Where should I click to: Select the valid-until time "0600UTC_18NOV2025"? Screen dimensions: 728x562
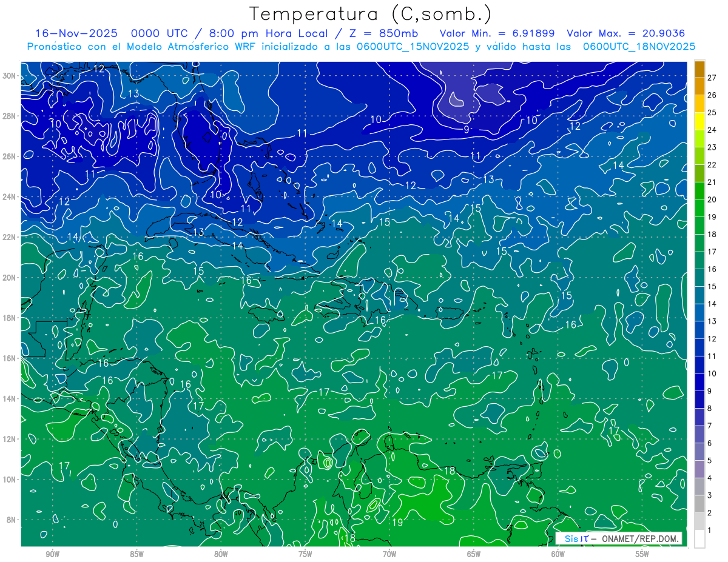coord(639,47)
